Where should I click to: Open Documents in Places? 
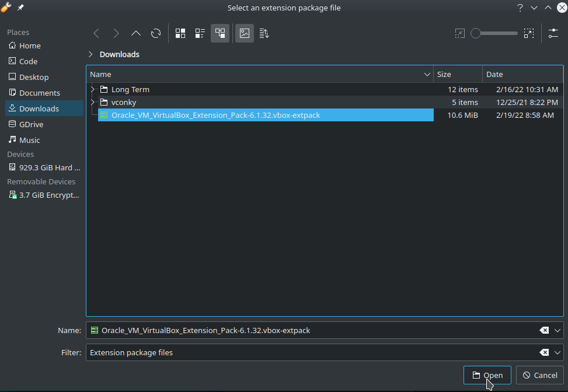(x=44, y=93)
